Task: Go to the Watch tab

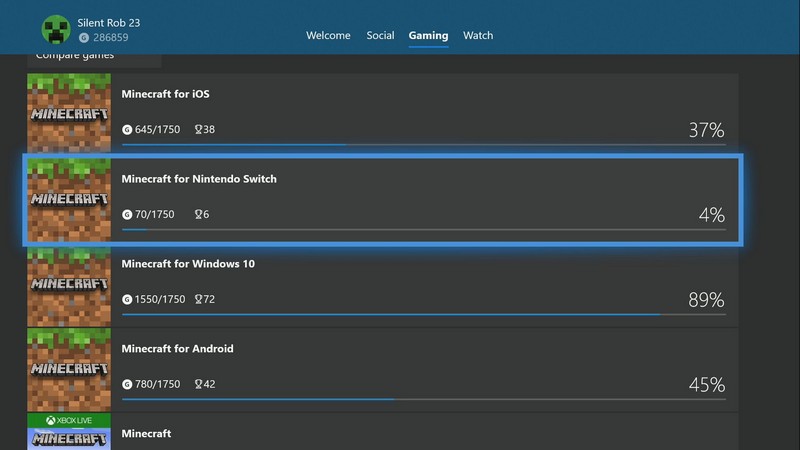Action: click(478, 36)
